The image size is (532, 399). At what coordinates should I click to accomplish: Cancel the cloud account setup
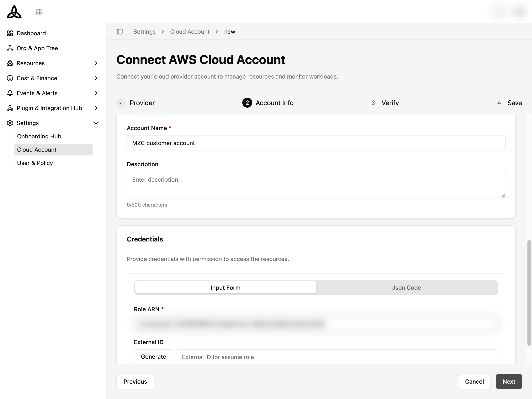(x=474, y=382)
